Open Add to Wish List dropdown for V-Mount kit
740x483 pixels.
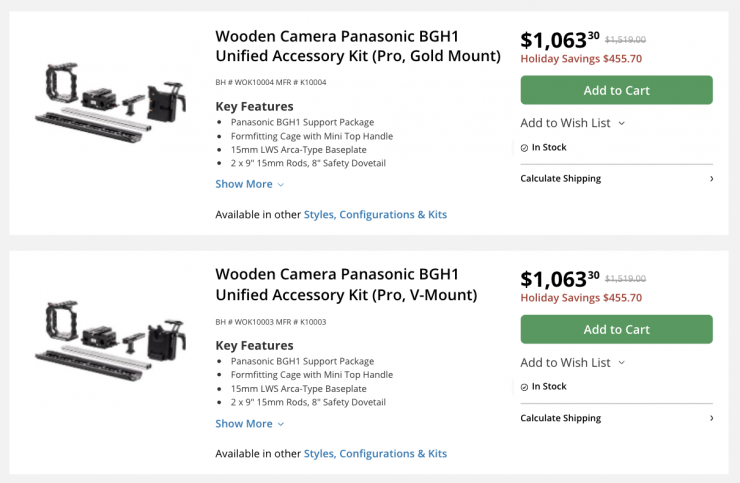pyautogui.click(x=572, y=363)
